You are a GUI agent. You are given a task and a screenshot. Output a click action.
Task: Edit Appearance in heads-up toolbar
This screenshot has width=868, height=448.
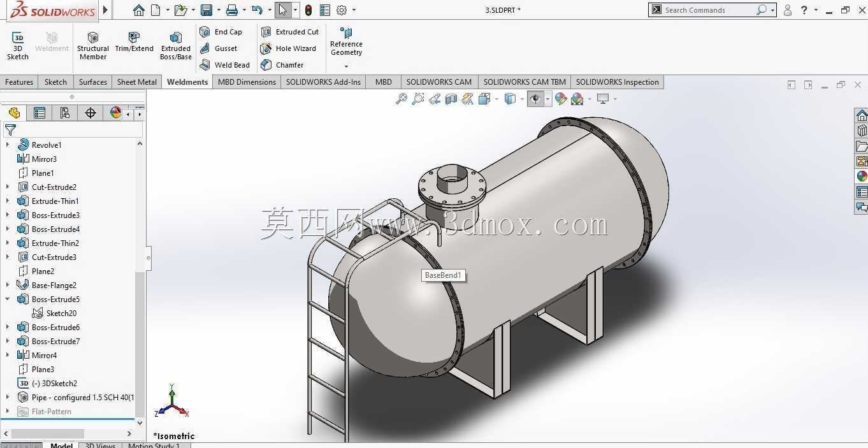[561, 99]
